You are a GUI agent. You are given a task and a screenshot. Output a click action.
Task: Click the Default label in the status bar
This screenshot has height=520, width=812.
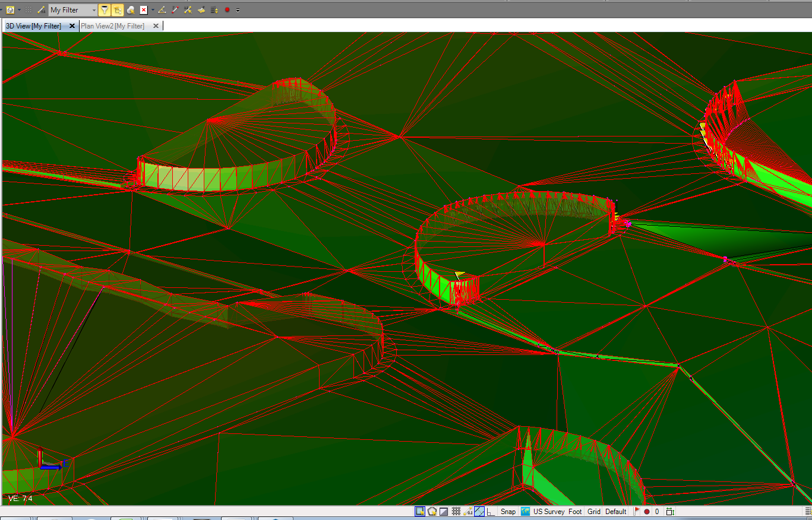(616, 512)
